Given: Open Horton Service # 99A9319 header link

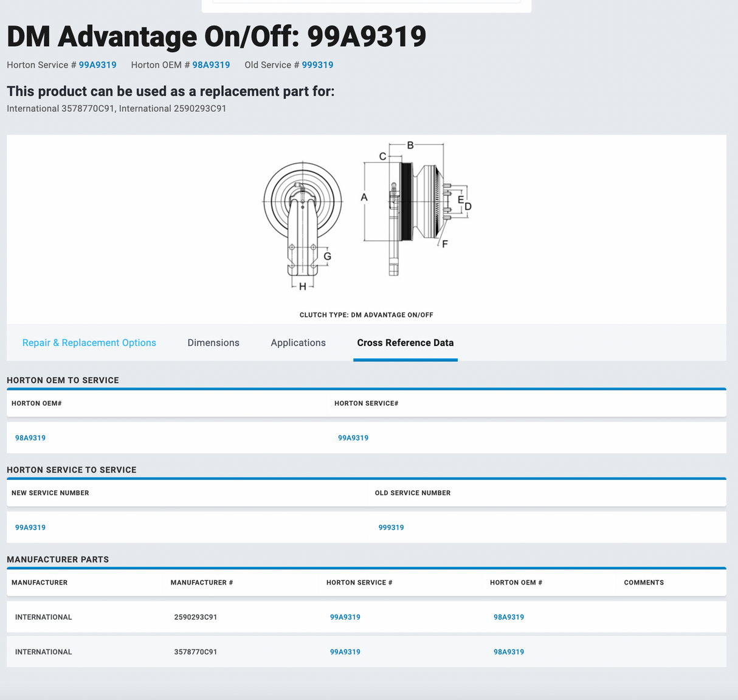Looking at the screenshot, I should tap(97, 65).
